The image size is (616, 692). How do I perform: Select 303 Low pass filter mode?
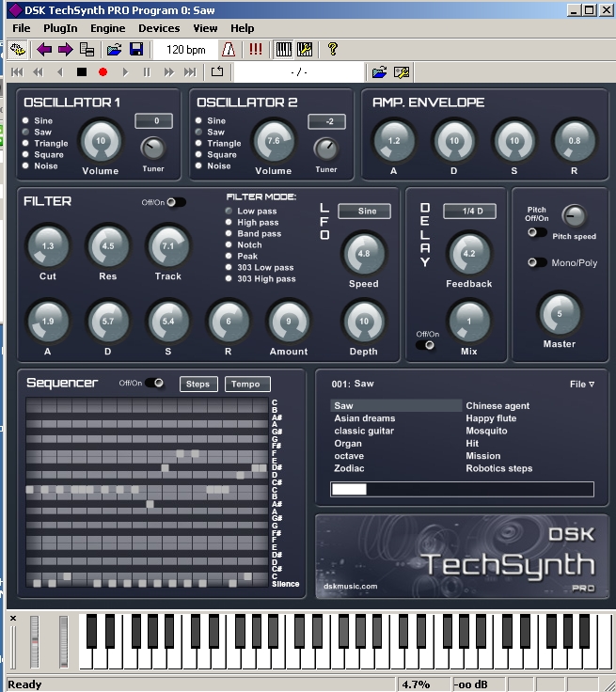[x=229, y=267]
